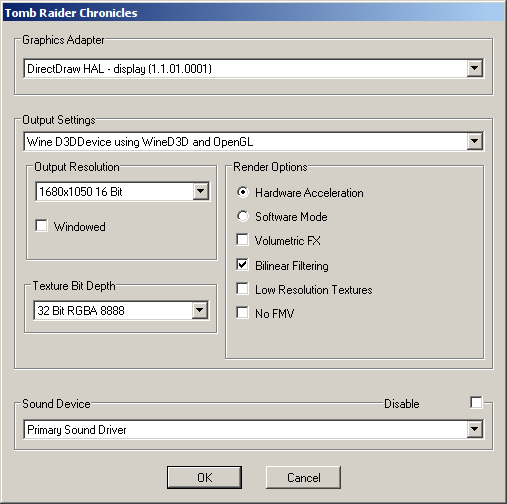Enable the Volumetric FX checkbox
Viewport: 507px width, 504px height.
point(242,240)
